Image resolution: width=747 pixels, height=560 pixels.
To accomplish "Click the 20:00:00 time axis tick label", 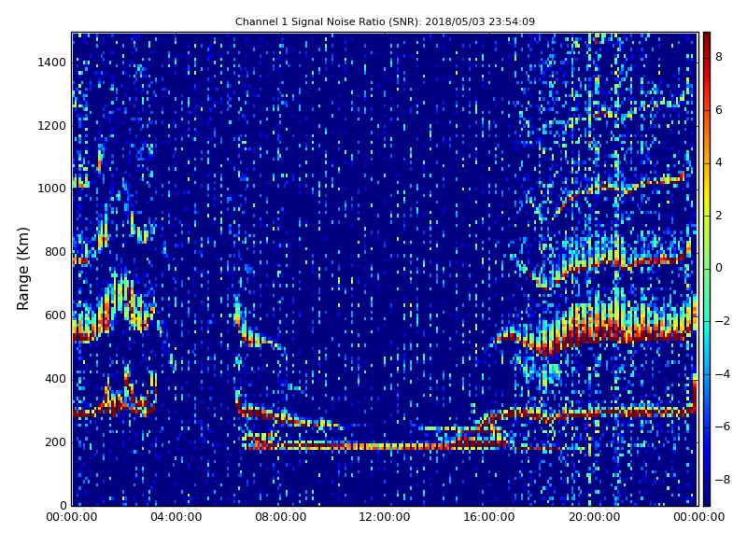I will 594,517.
